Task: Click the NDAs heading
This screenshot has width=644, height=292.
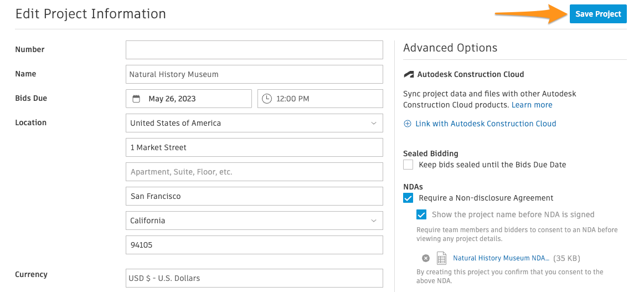Action: tap(413, 187)
